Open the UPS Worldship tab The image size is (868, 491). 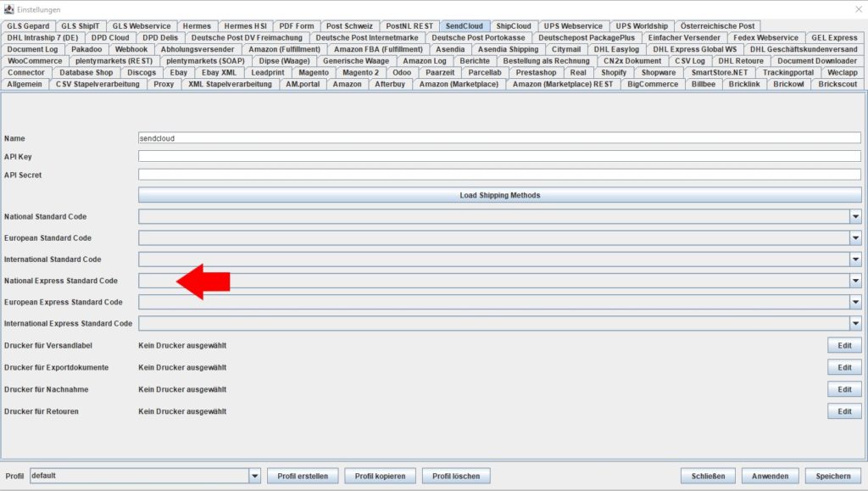pos(642,26)
